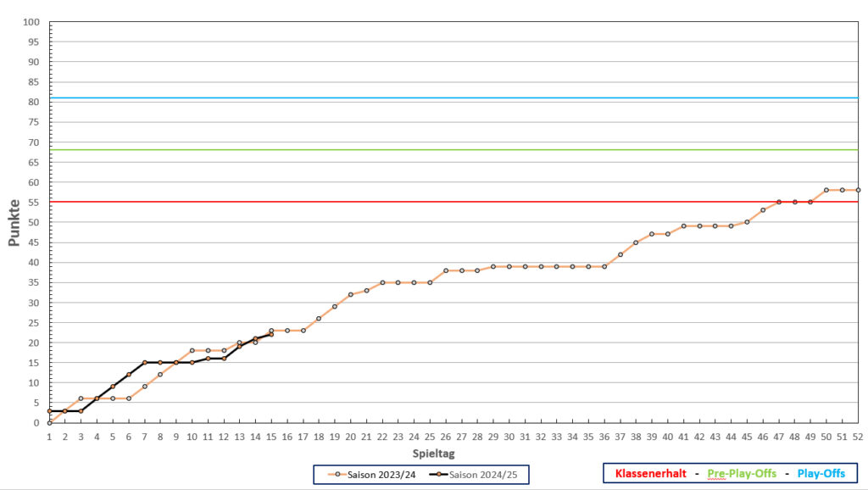Screen dimensions: 868x490
Task: Select the Punkte vertical axis title
Action: [x=14, y=223]
